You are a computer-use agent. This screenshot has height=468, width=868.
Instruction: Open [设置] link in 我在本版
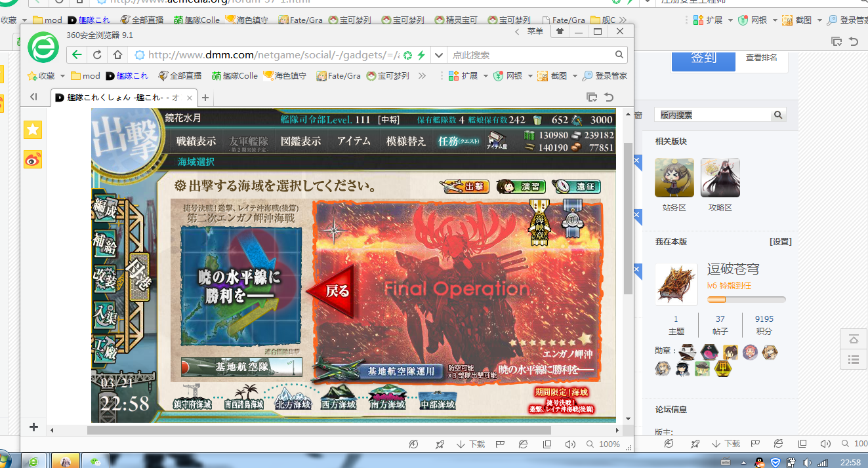[x=781, y=241]
